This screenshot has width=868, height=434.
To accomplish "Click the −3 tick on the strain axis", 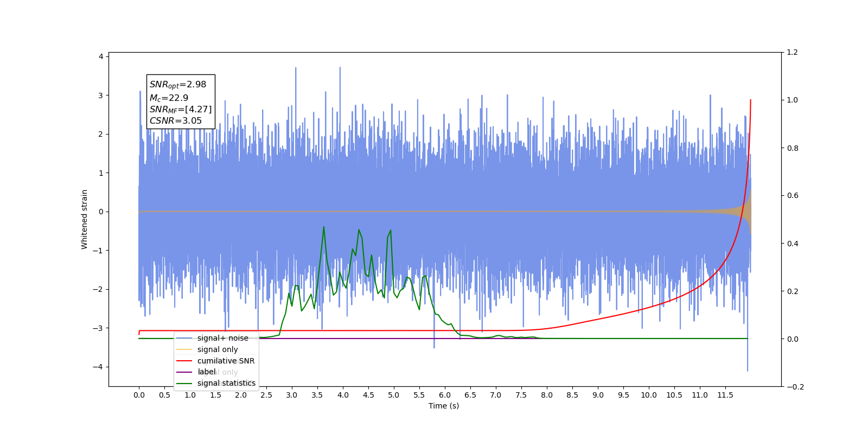I will pos(98,328).
